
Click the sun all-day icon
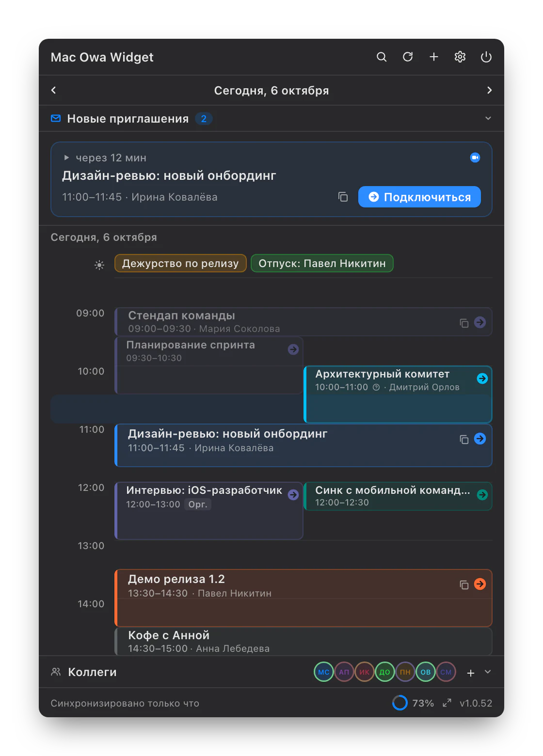[x=99, y=265]
